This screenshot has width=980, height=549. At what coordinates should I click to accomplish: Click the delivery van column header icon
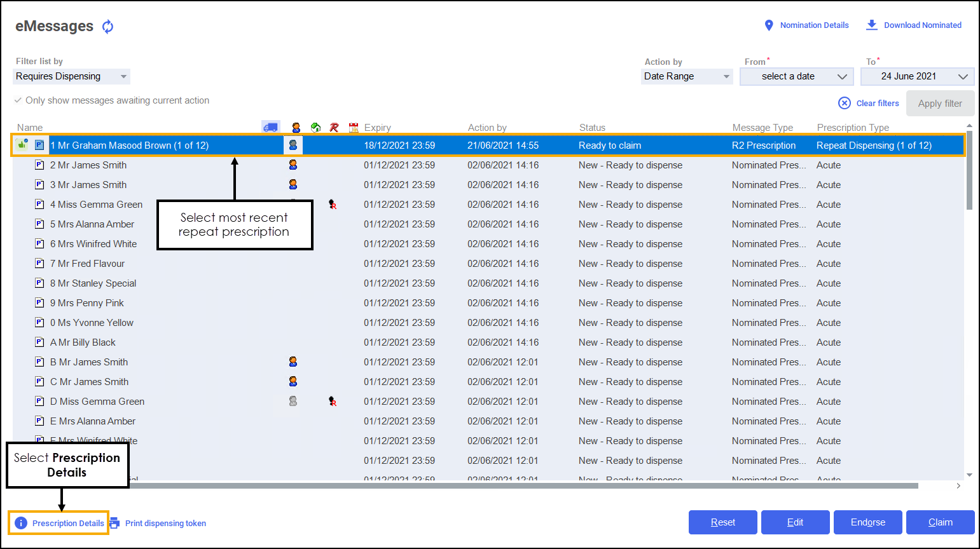point(270,127)
